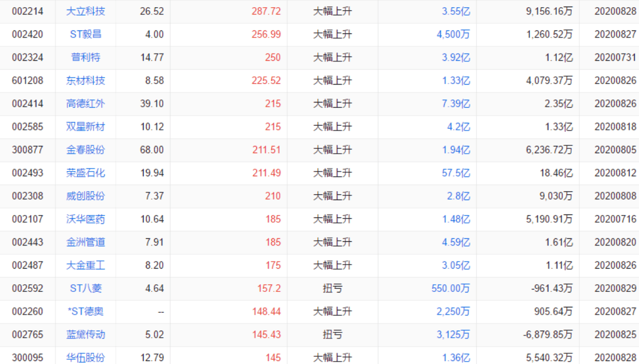Click the 287.72 growth percentage value
Viewport: 639px width, 364px height.
pyautogui.click(x=266, y=11)
